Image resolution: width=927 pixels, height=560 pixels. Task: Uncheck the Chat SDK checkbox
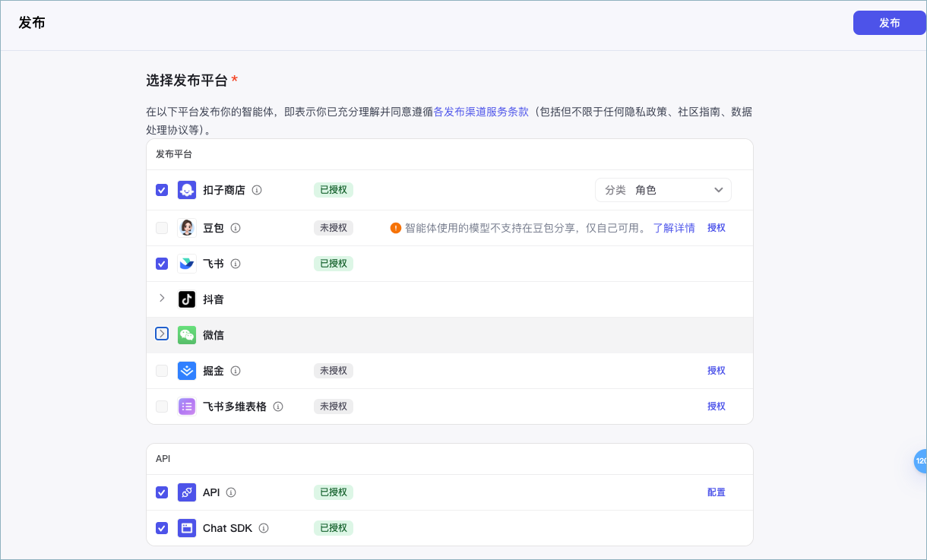coord(162,528)
